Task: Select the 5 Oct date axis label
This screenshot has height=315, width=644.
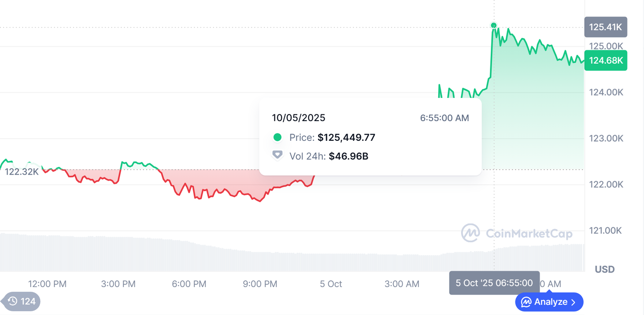Action: 331,284
